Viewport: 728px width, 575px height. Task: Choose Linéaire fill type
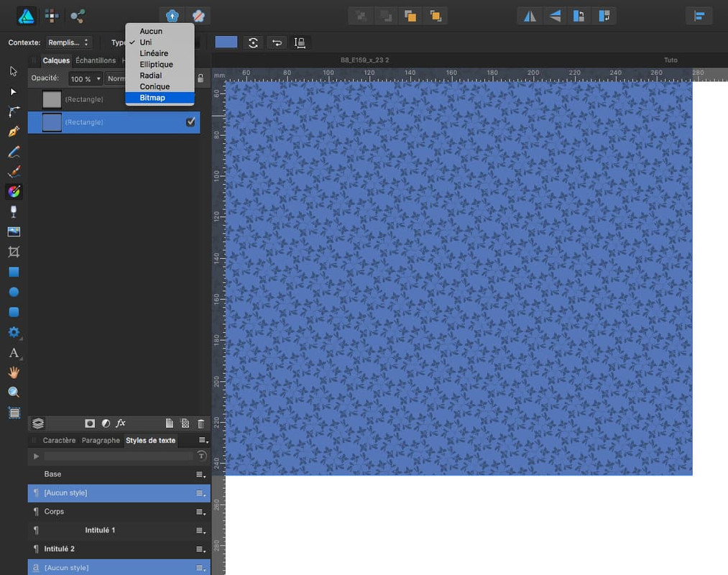click(160, 53)
